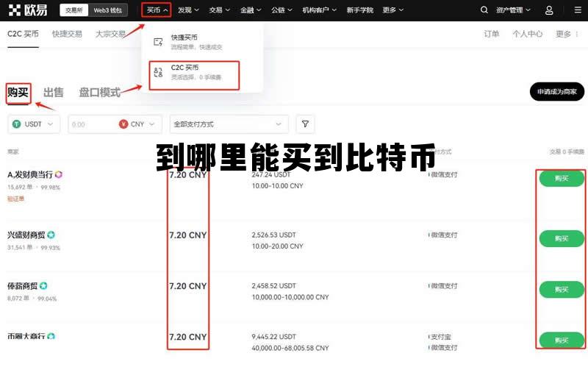Click the CNY currency icon
Screen dimensions: 588x367
123,124
